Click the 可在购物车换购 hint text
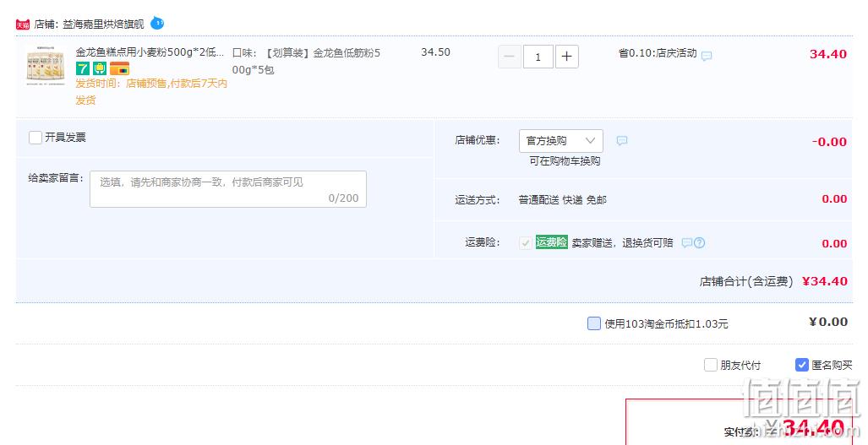 point(565,161)
